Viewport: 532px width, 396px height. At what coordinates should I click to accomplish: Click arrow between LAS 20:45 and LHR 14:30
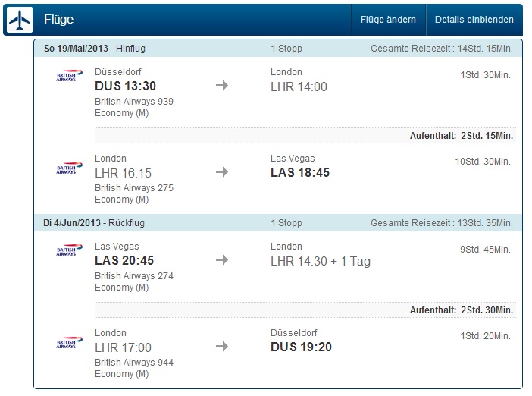pos(221,259)
